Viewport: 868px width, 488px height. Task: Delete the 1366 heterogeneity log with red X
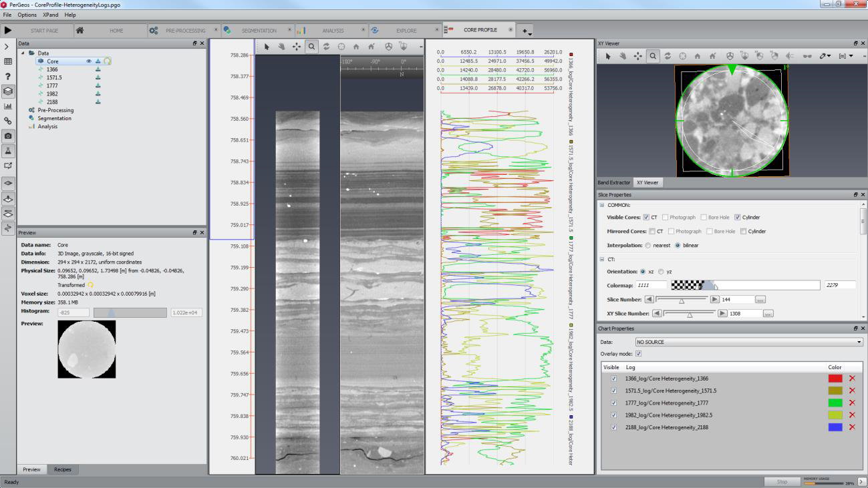(x=852, y=379)
